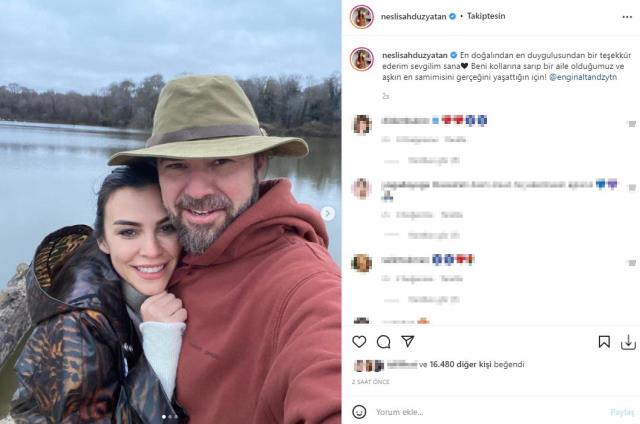
Task: Click the next photo arrow on image
Action: coord(328,213)
